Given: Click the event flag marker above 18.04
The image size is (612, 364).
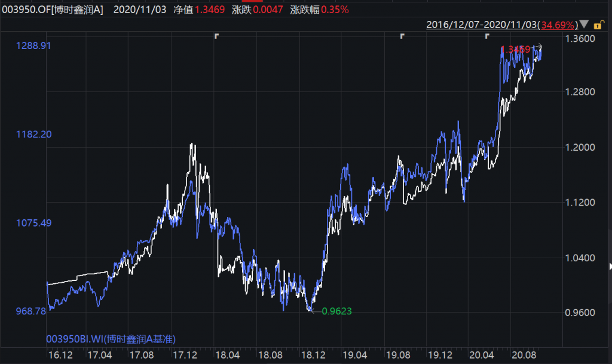Looking at the screenshot, I should (x=217, y=36).
